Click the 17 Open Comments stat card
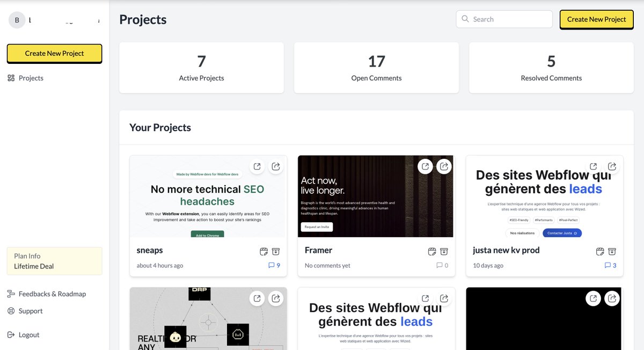 (376, 68)
